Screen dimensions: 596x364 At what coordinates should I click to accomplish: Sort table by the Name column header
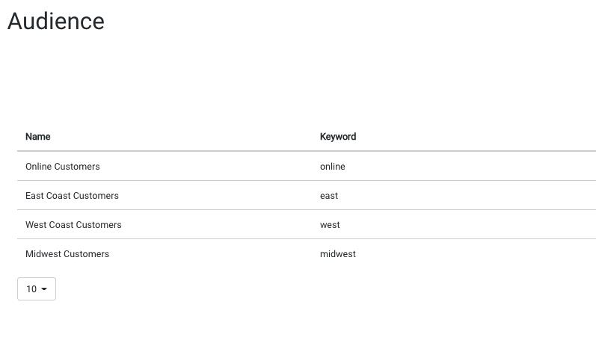[x=37, y=137]
